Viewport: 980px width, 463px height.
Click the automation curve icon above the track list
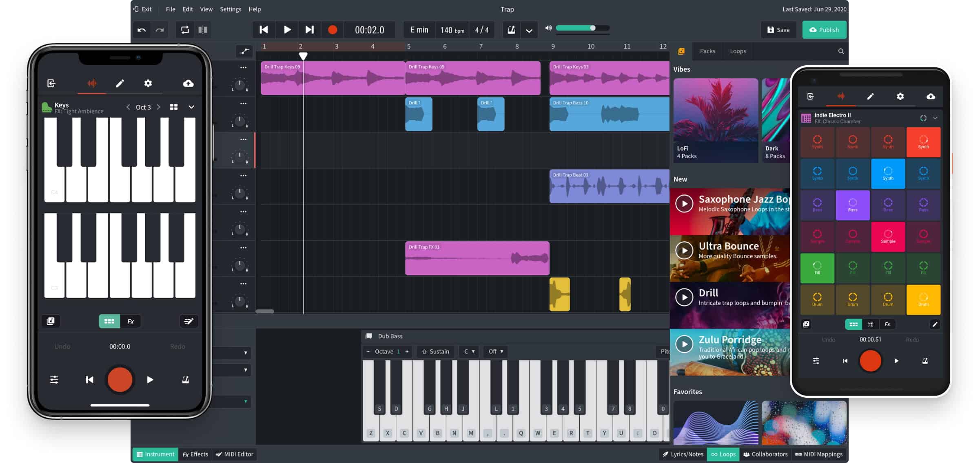pyautogui.click(x=244, y=51)
